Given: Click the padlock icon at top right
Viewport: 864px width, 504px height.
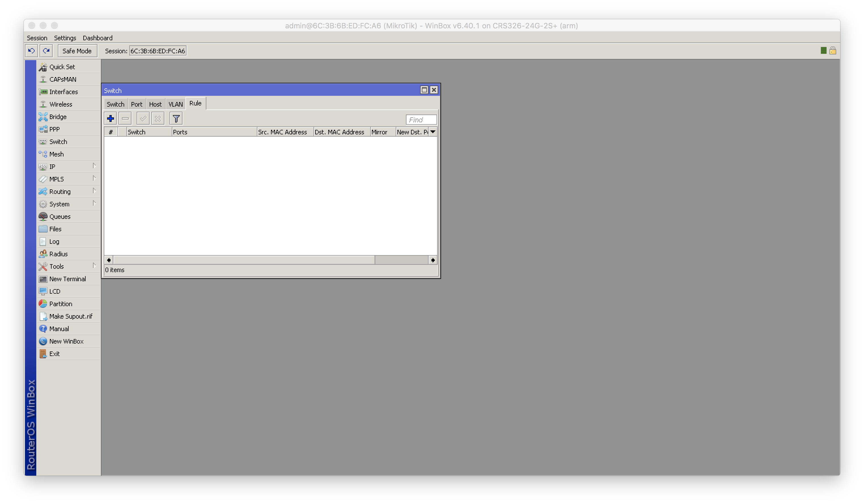Looking at the screenshot, I should click(833, 51).
